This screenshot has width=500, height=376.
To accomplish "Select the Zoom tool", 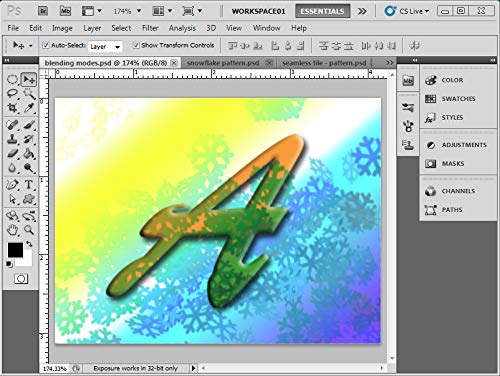I will coord(29,230).
